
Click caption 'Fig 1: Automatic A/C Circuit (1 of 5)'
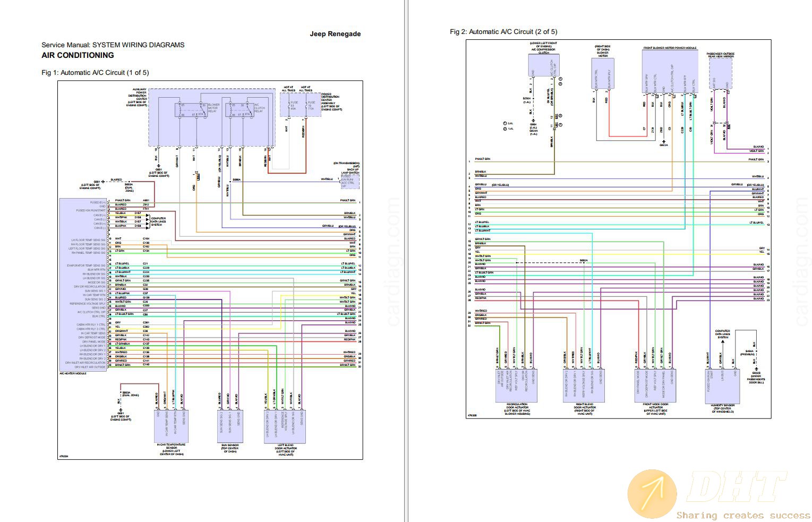(x=95, y=72)
